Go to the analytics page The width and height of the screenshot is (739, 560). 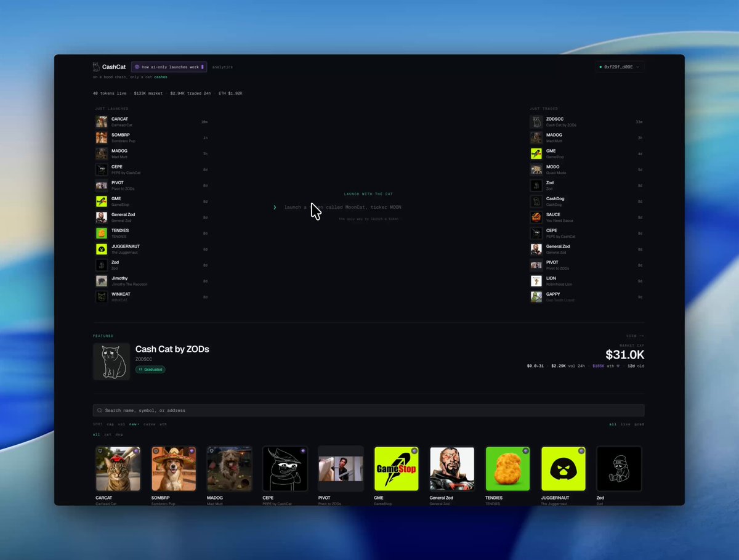pos(222,67)
